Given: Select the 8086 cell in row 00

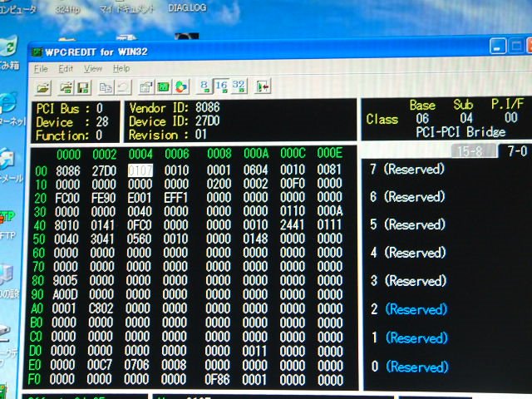Looking at the screenshot, I should [x=68, y=170].
